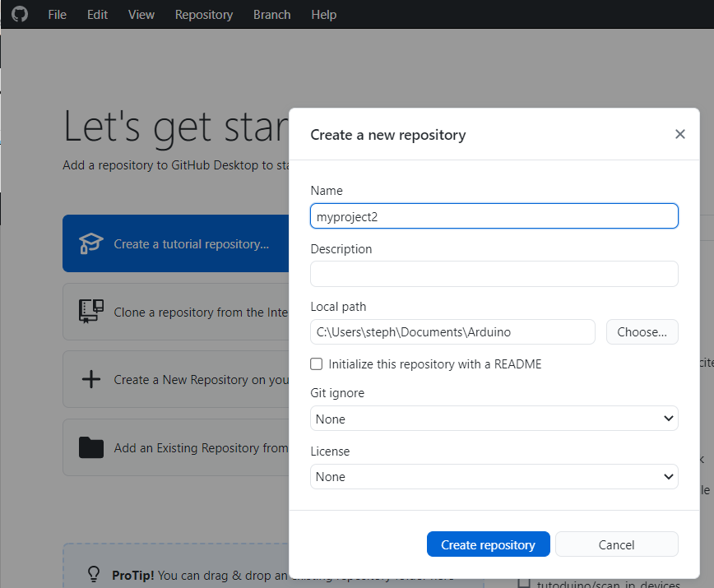714x588 pixels.
Task: Click the Let's get started heading
Action: (176, 128)
